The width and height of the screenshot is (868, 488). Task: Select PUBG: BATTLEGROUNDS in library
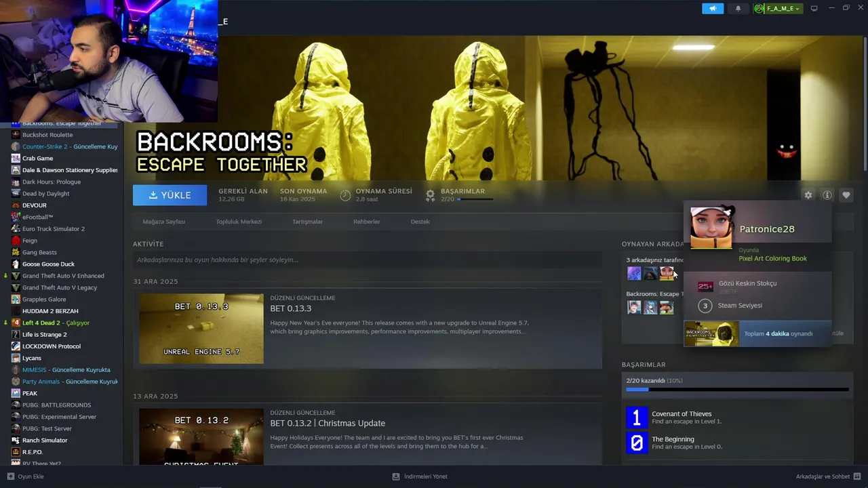pos(56,405)
